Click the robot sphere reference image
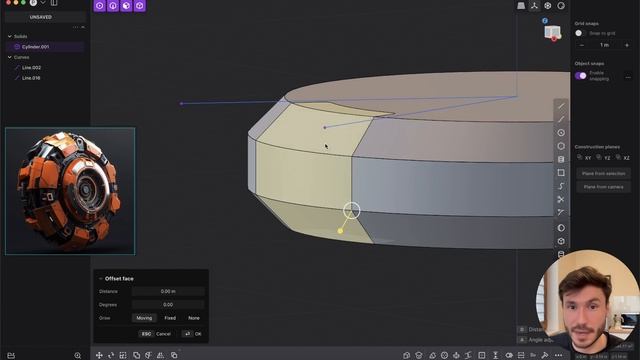Screen dimensions: 640x360 tap(70, 191)
